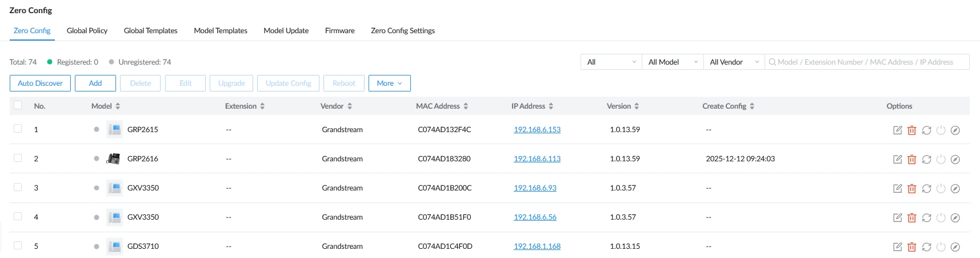The height and width of the screenshot is (258, 980).
Task: Focus the Model / Extension / MAC search field
Action: click(x=867, y=62)
